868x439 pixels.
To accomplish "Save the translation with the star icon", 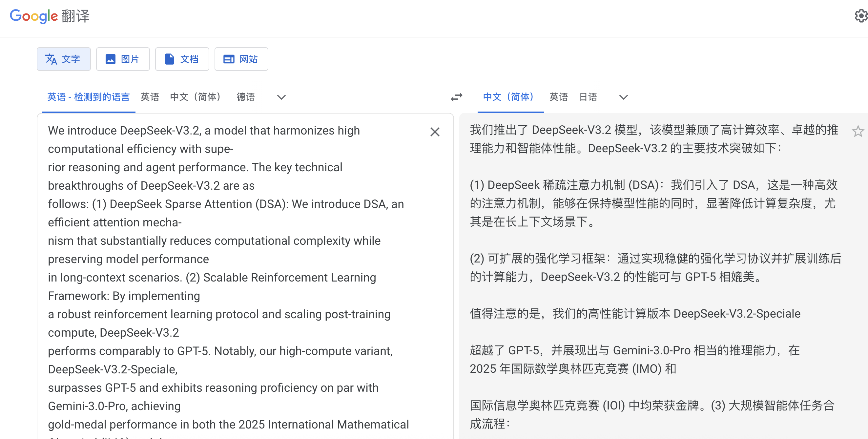I will 858,131.
